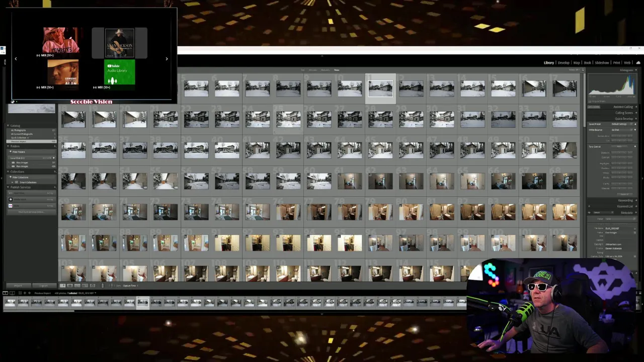
Task: Click Find More Services Online button
Action: pyautogui.click(x=32, y=212)
